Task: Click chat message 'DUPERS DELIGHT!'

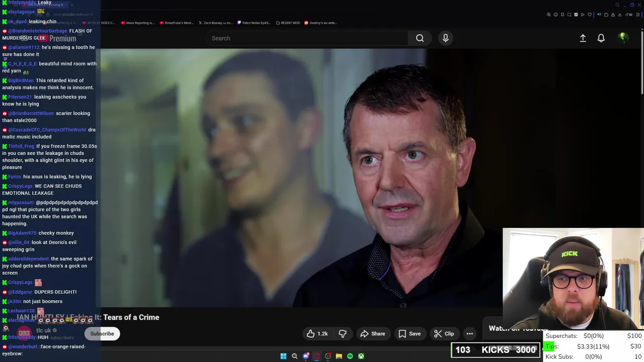Action: pyautogui.click(x=55, y=292)
